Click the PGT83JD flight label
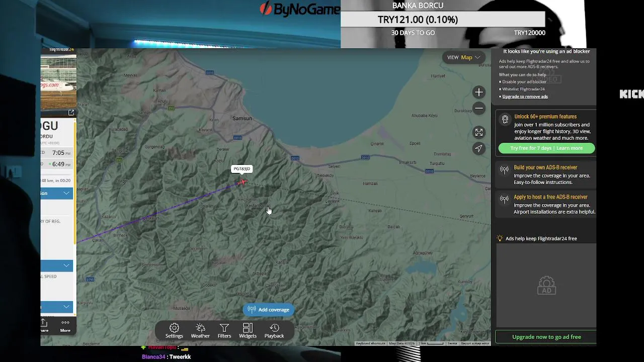 pos(242,169)
